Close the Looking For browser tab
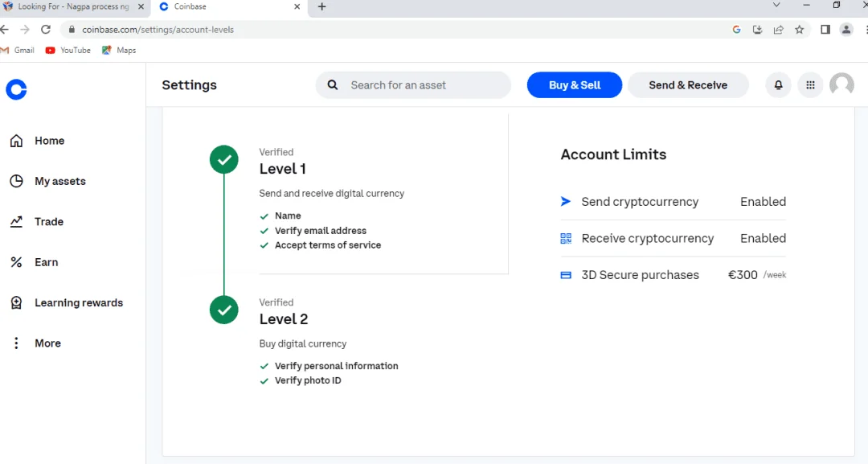Viewport: 868px width, 464px height. [x=141, y=6]
